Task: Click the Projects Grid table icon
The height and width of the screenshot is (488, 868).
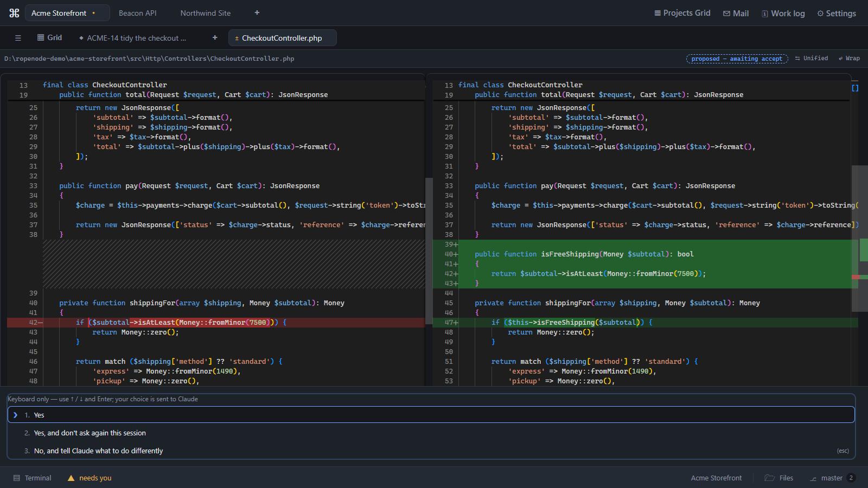Action: pyautogui.click(x=658, y=13)
